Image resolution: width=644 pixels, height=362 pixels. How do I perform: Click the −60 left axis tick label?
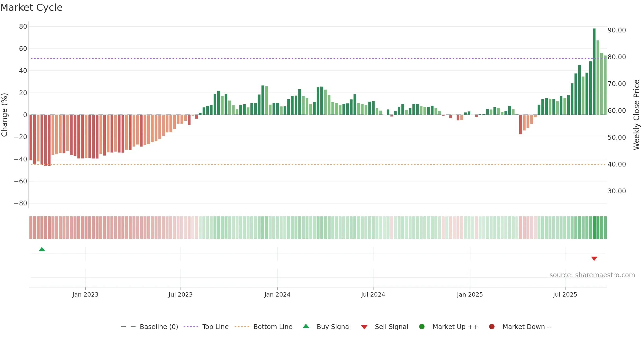click(x=21, y=181)
